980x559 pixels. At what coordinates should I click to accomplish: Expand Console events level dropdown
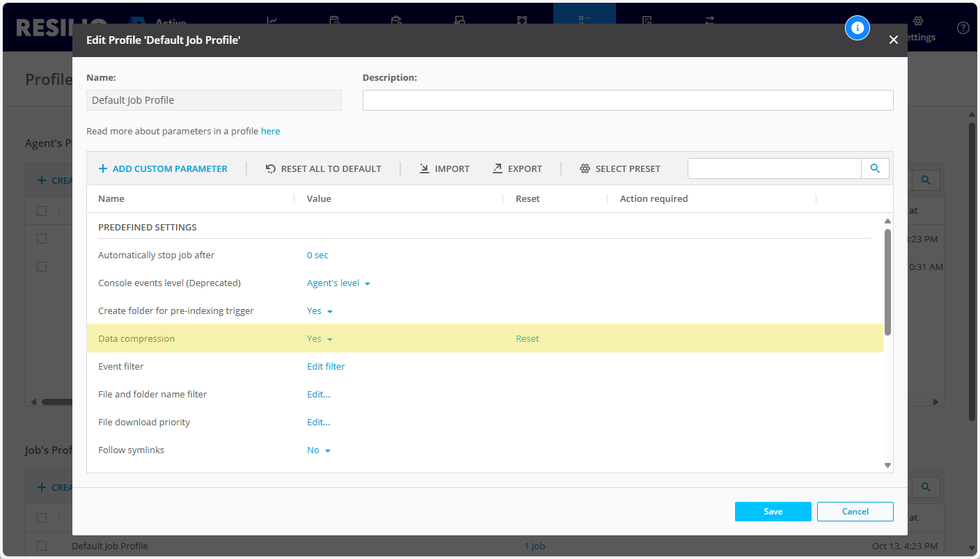pos(338,283)
